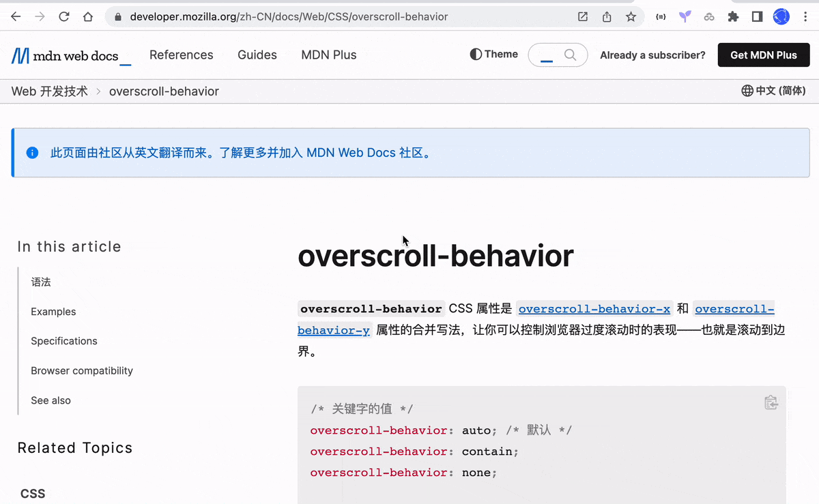Click the Get MDN Plus button
Viewport: 819px width, 504px height.
[764, 55]
